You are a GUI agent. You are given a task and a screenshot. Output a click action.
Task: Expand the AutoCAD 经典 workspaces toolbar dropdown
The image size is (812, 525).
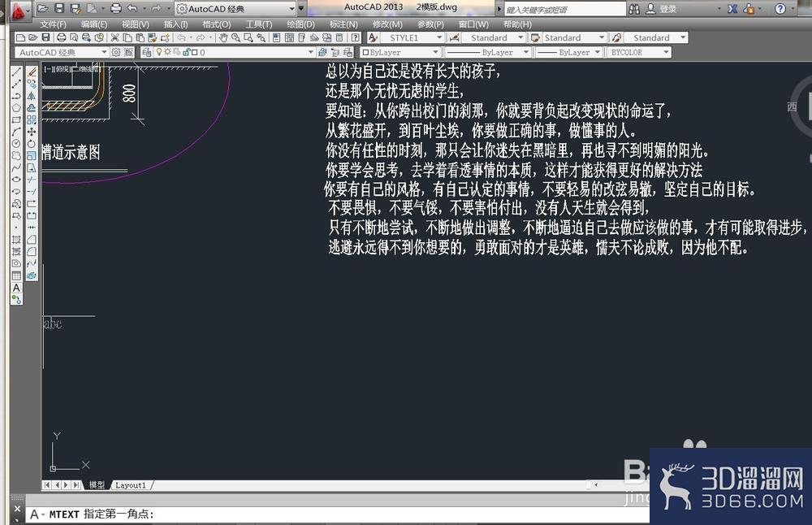(x=104, y=52)
